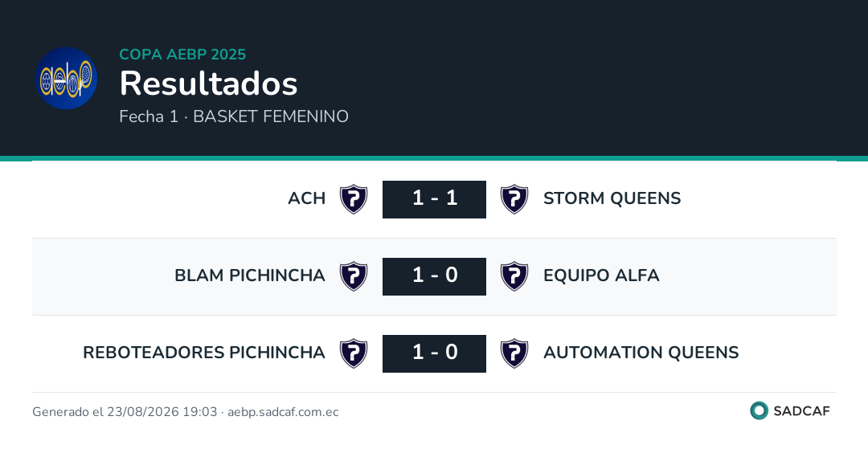
Task: Select the Reboteadores 1 - 0 score box
Action: pyautogui.click(x=435, y=353)
